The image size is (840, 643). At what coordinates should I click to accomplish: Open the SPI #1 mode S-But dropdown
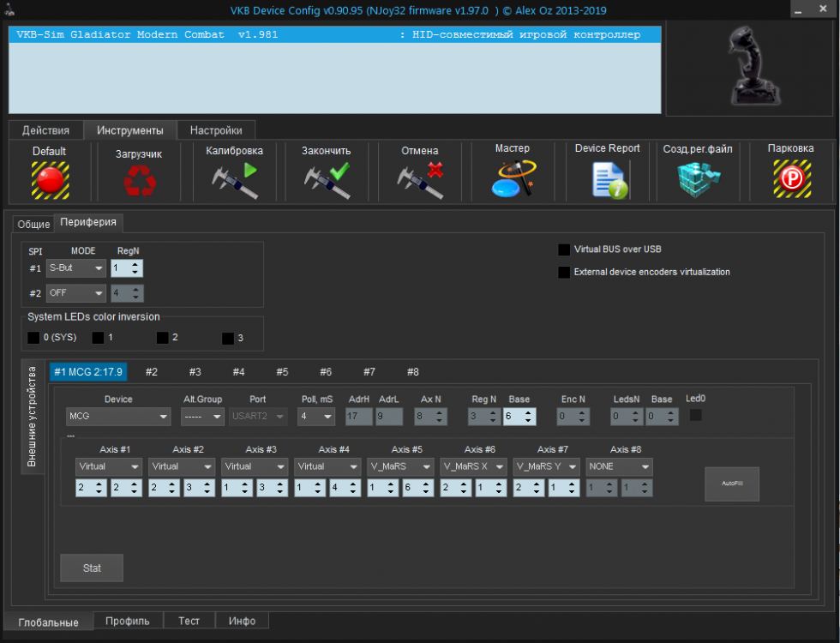[75, 268]
